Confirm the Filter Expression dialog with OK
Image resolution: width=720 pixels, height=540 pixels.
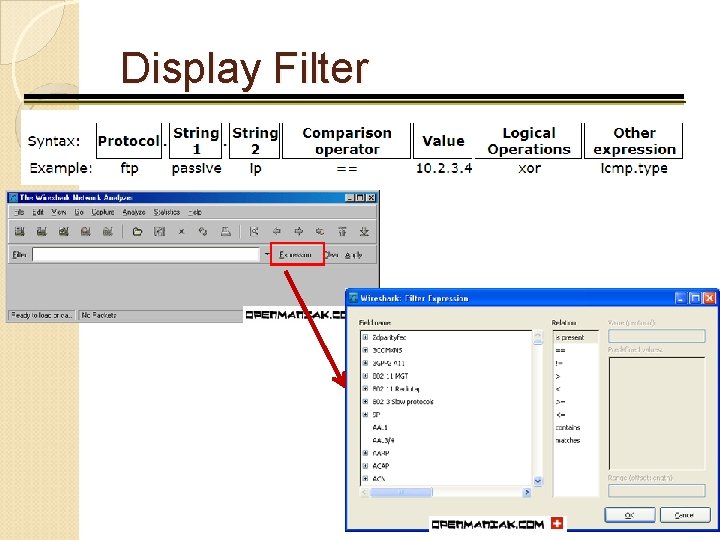point(630,515)
